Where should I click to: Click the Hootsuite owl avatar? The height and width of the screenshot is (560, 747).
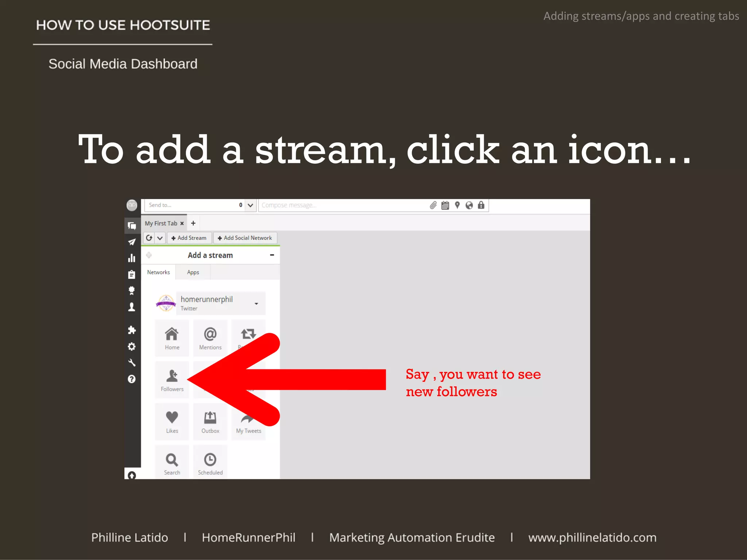(132, 205)
